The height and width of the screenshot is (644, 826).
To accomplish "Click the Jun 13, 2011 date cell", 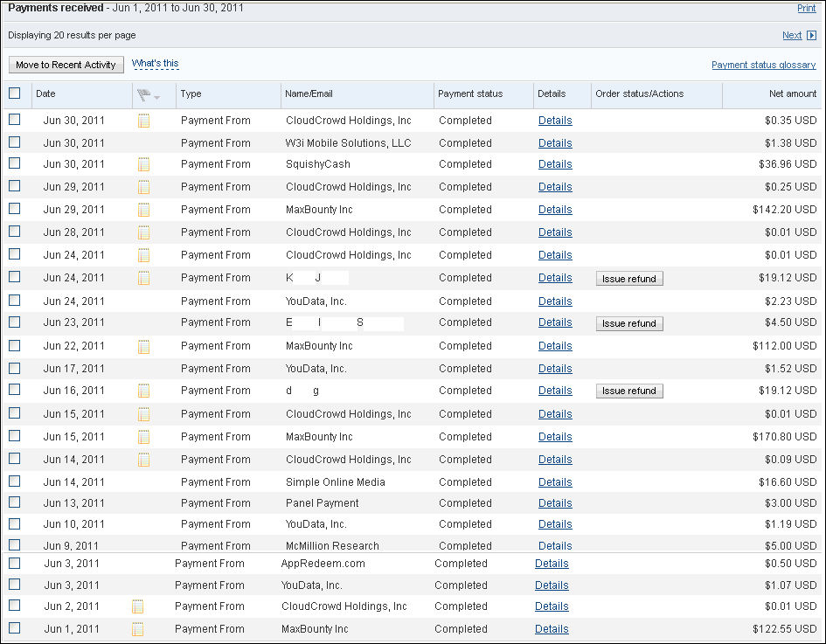I will coord(73,503).
